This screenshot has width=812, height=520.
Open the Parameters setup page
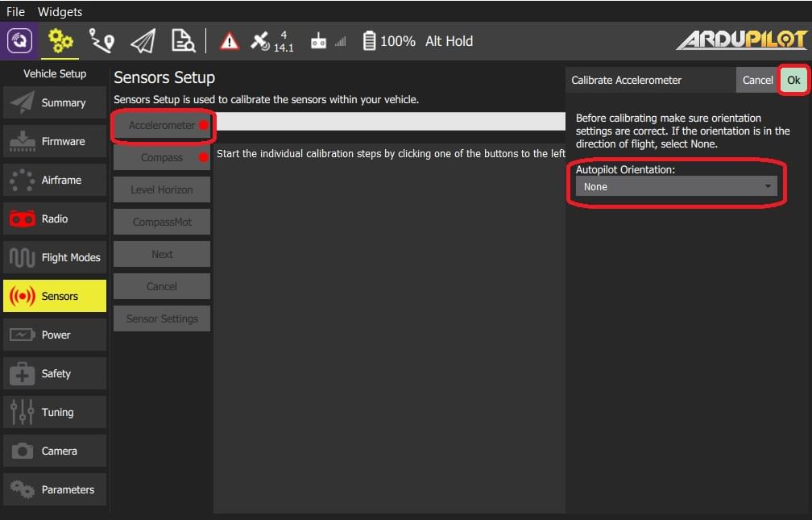click(55, 489)
